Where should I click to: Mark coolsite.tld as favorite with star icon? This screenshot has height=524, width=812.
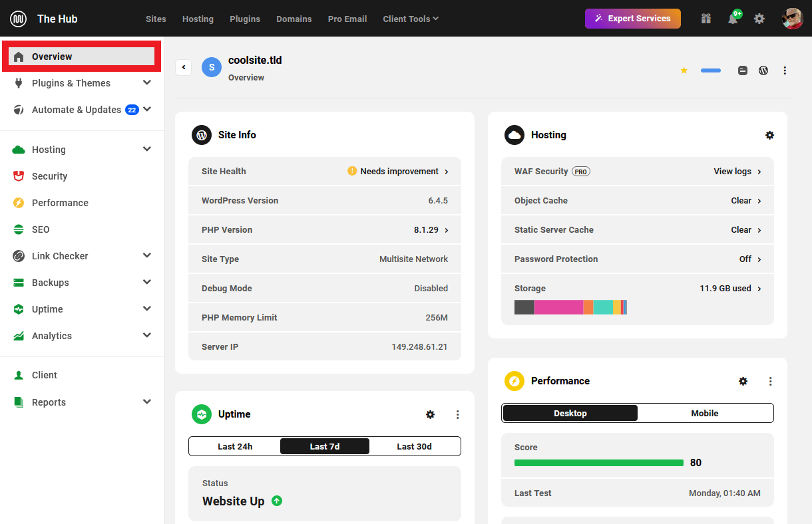684,70
